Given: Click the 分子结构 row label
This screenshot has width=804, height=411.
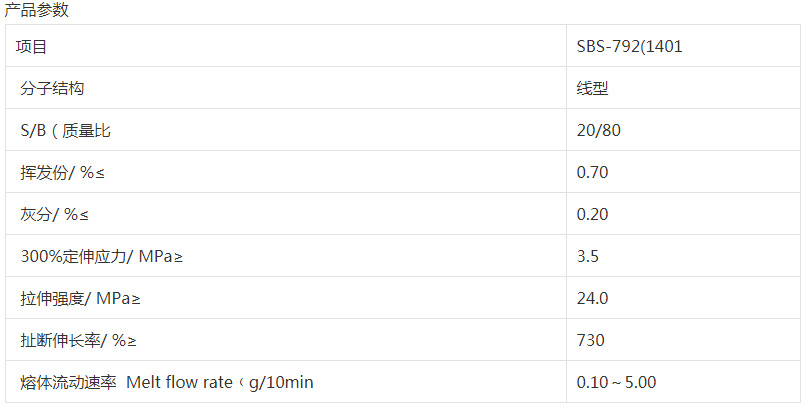Looking at the screenshot, I should pyautogui.click(x=52, y=88).
